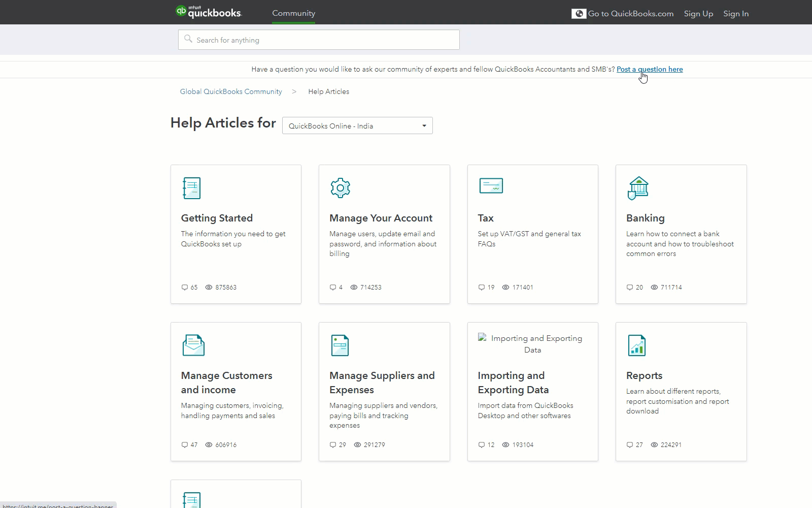
Task: Open the Global QuickBooks Community breadcrumb
Action: tap(231, 91)
